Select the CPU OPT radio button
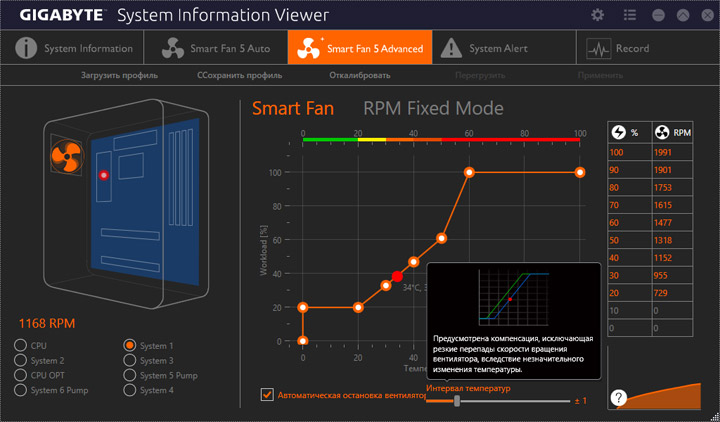The image size is (720, 422). click(20, 375)
